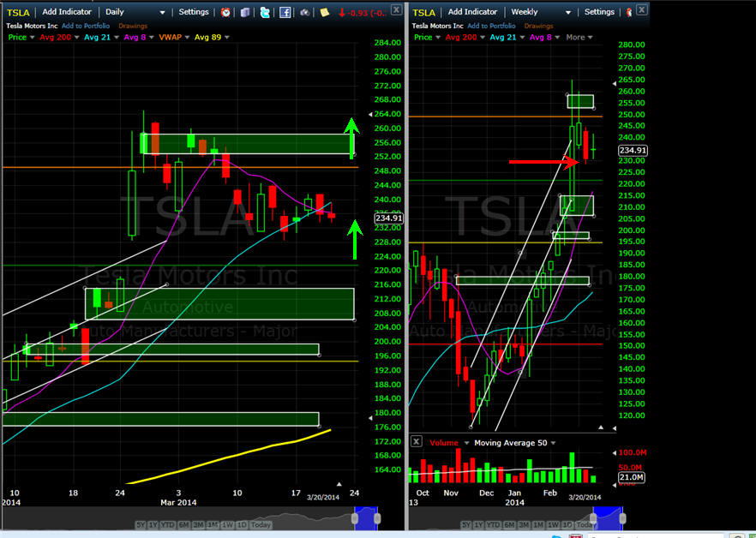Click the 3D cube icon in Daily chart toolbar

click(245, 12)
